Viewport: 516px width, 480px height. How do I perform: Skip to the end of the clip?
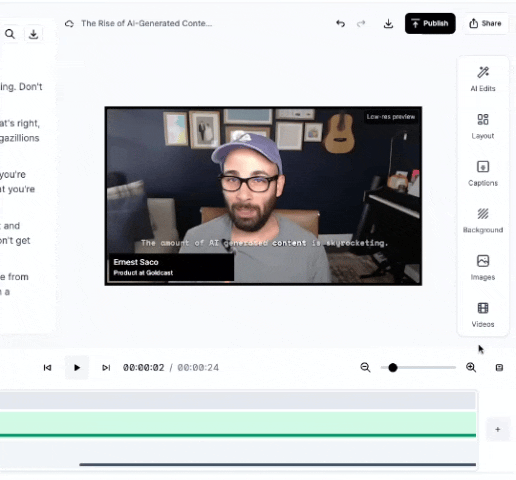(106, 367)
